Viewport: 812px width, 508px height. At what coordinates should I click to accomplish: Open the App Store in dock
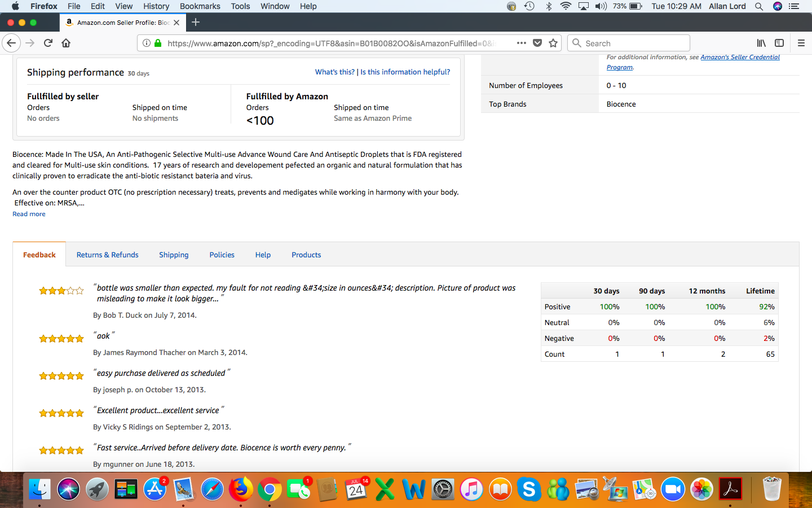pos(155,489)
